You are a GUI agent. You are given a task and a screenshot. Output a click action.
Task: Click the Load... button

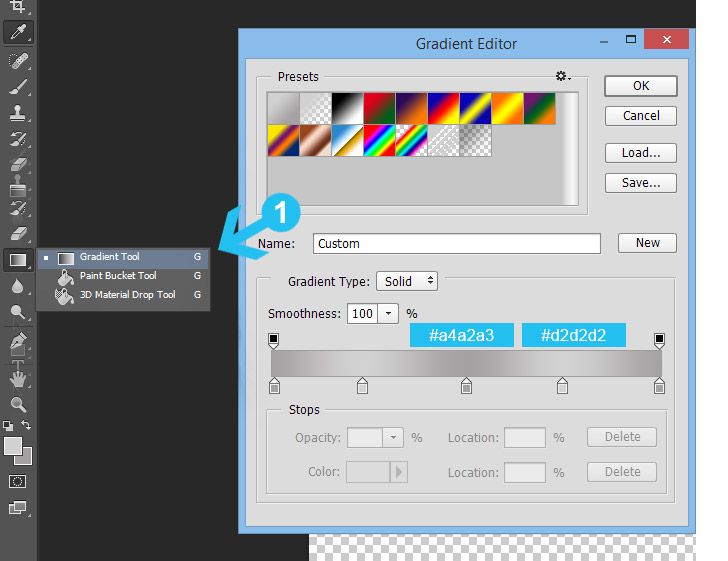pos(641,153)
